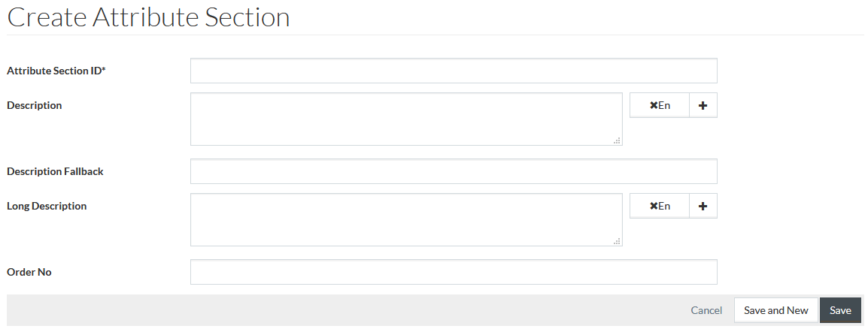Click the Order No label
This screenshot has width=868, height=329.
point(29,272)
